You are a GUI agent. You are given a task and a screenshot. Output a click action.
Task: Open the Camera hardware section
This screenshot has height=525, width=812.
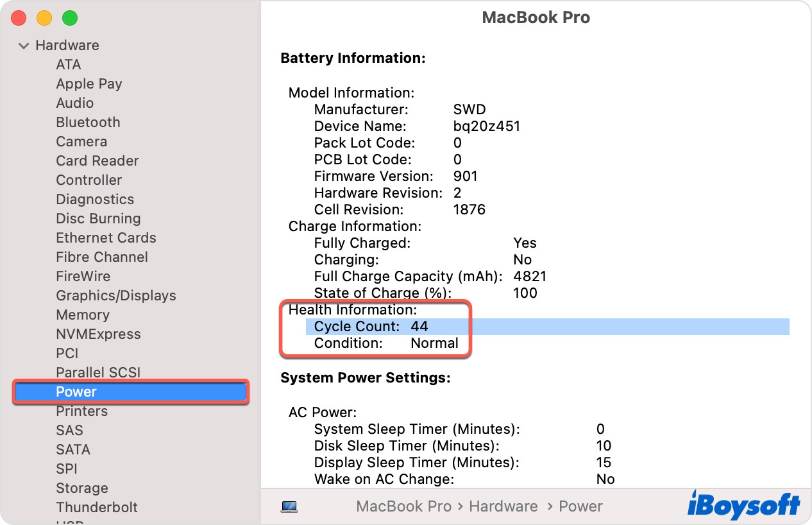click(x=81, y=142)
